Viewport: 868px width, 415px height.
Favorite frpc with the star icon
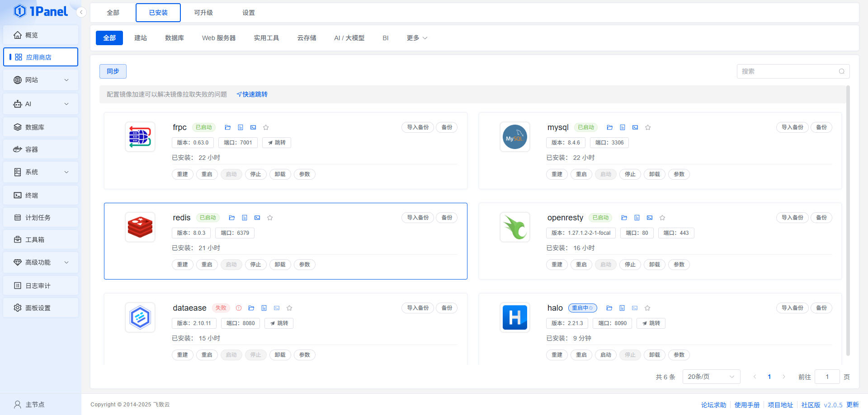click(266, 127)
